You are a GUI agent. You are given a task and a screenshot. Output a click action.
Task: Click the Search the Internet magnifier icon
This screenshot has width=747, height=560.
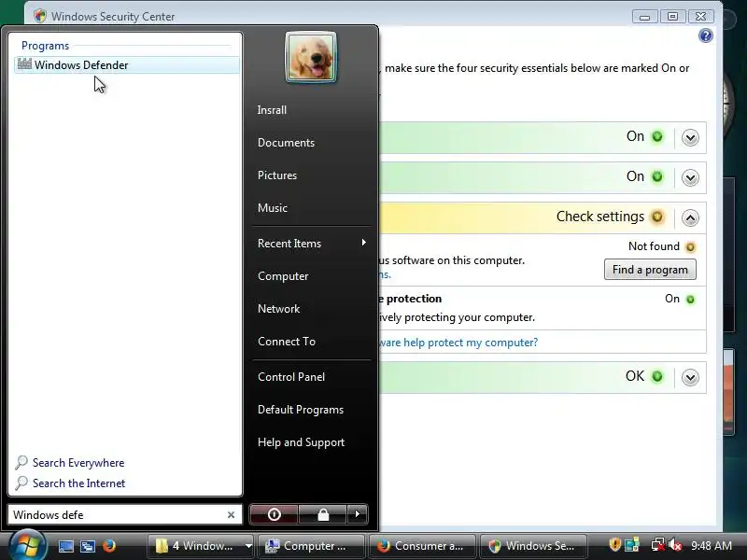coord(21,483)
